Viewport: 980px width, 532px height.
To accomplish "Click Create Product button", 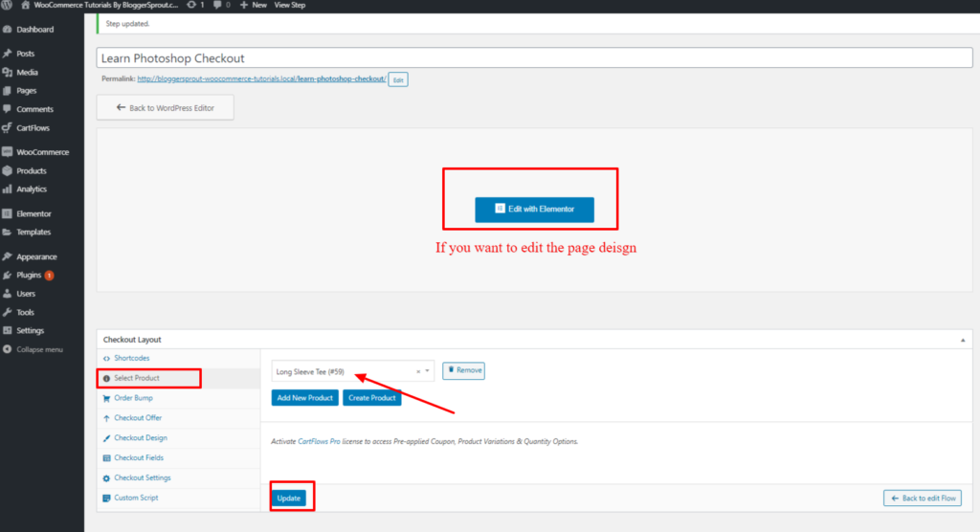I will point(372,398).
